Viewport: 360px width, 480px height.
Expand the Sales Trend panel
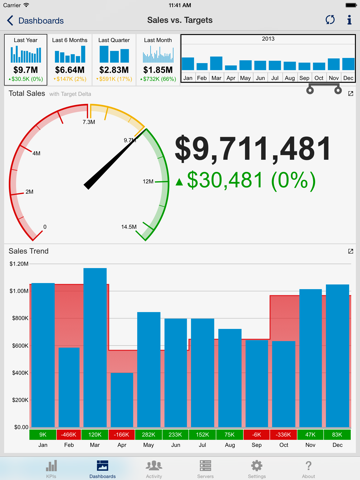click(350, 251)
